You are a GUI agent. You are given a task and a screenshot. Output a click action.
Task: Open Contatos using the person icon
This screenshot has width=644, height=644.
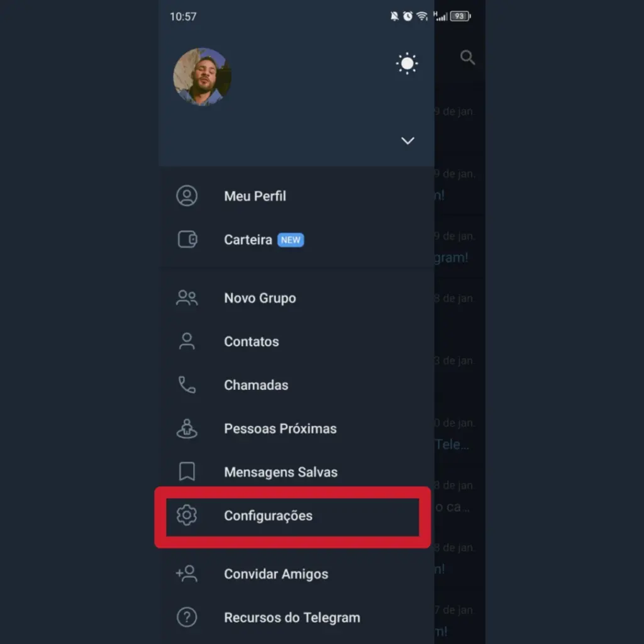(186, 341)
